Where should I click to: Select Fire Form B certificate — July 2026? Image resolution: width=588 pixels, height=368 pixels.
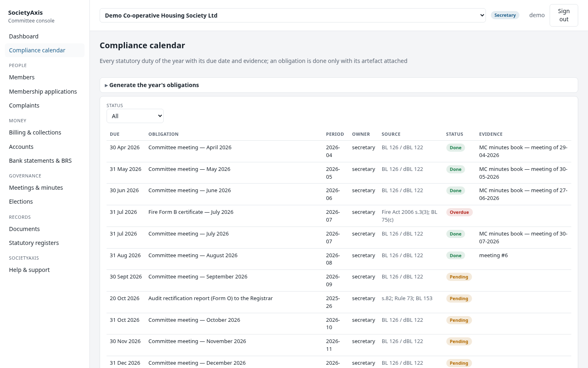(x=191, y=212)
